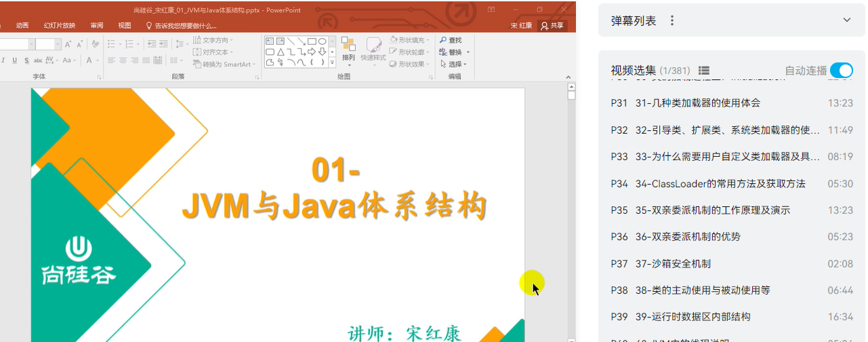Decrease list indent level
This screenshot has width=868, height=342.
(152, 43)
